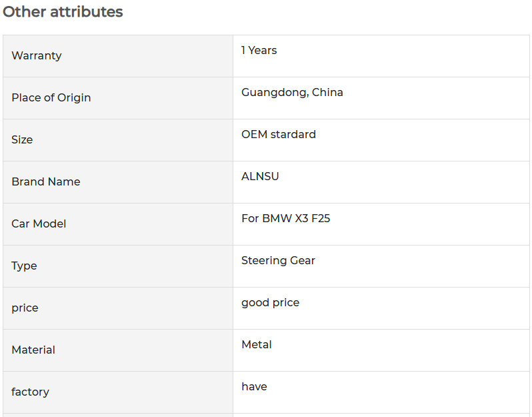The image size is (532, 417).
Task: Select the Size label cell
Action: click(x=118, y=140)
